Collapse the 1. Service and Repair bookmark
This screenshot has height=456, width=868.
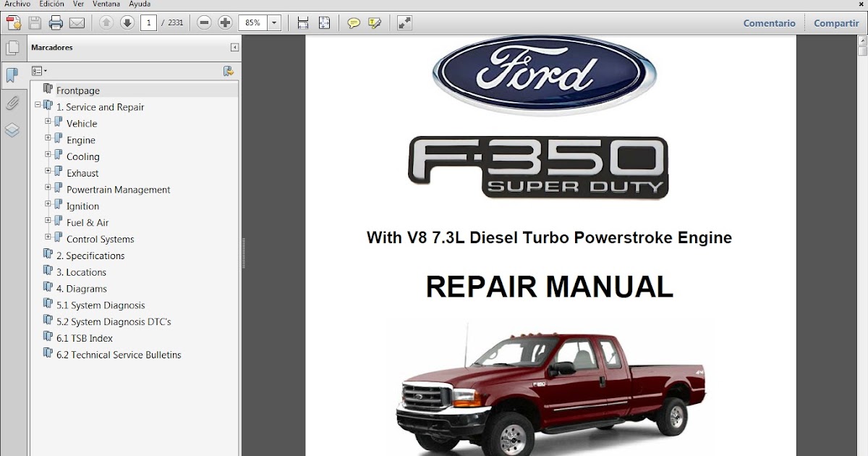coord(38,105)
